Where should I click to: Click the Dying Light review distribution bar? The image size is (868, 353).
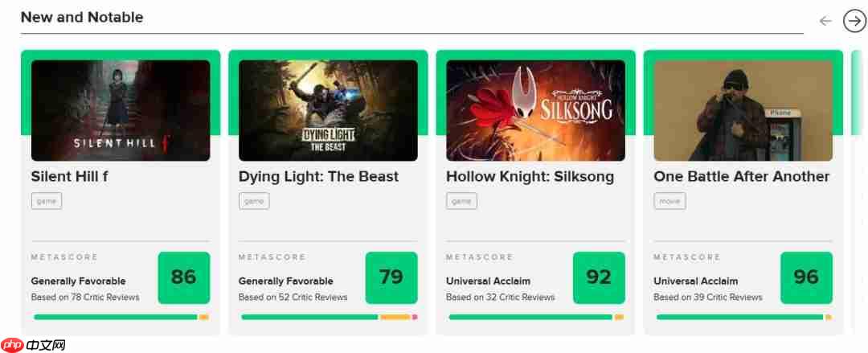(x=329, y=317)
